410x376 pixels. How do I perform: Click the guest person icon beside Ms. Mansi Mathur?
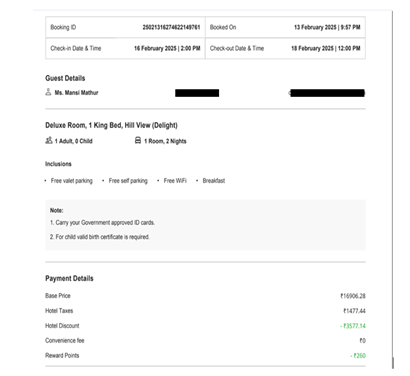(48, 92)
